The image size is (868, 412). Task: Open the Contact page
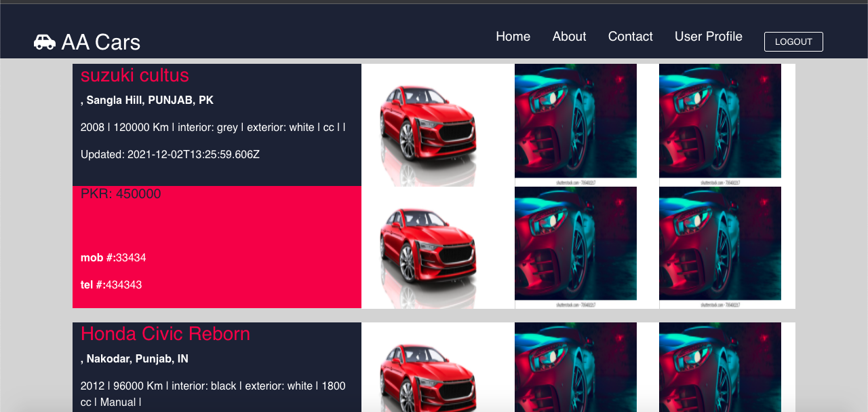631,37
